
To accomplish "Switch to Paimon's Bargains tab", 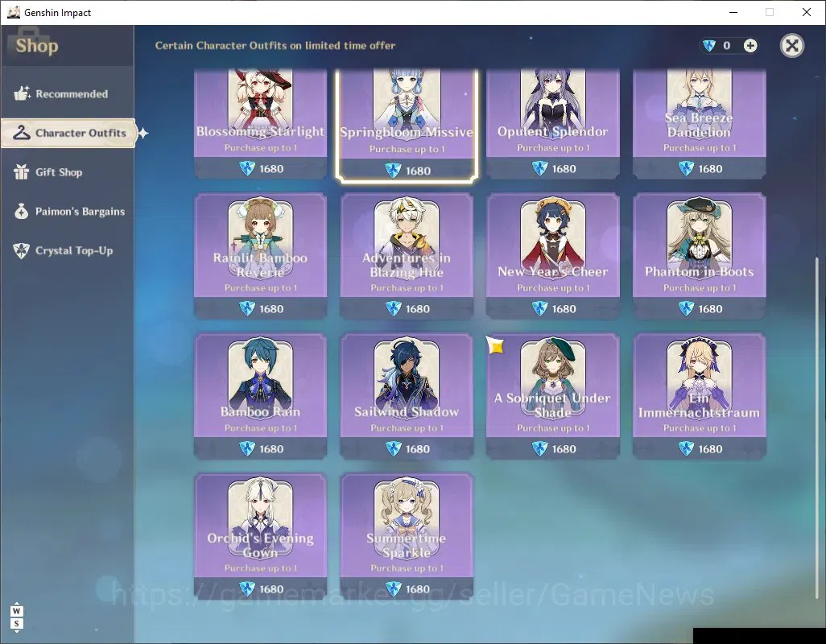I will 67,211.
